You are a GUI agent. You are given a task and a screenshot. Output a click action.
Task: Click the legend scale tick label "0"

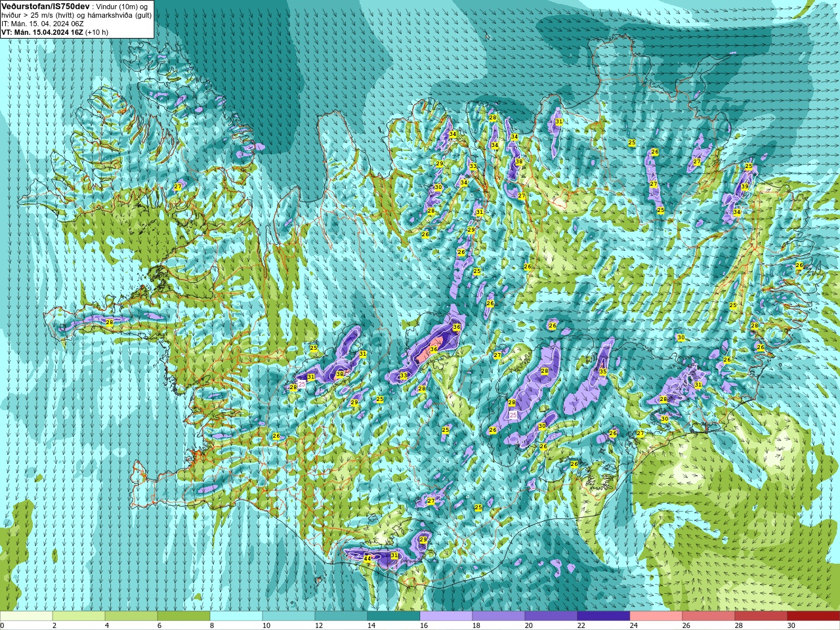3,625
